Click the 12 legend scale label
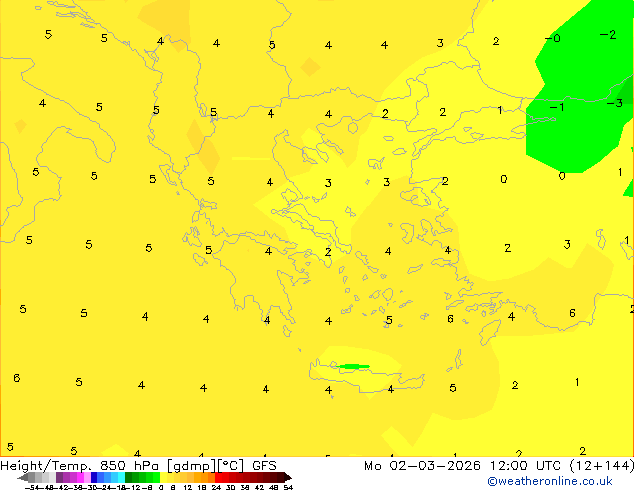 (188, 487)
